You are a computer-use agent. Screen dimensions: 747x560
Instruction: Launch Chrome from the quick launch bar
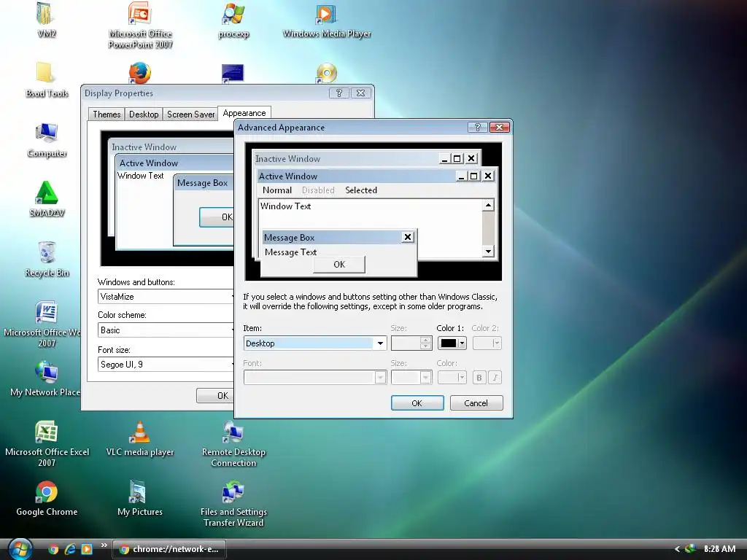tap(53, 549)
